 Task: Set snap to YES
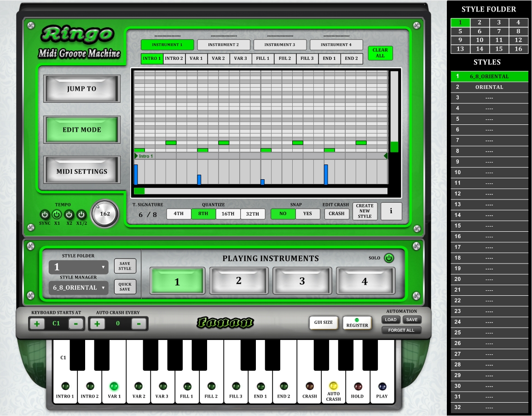pyautogui.click(x=307, y=214)
